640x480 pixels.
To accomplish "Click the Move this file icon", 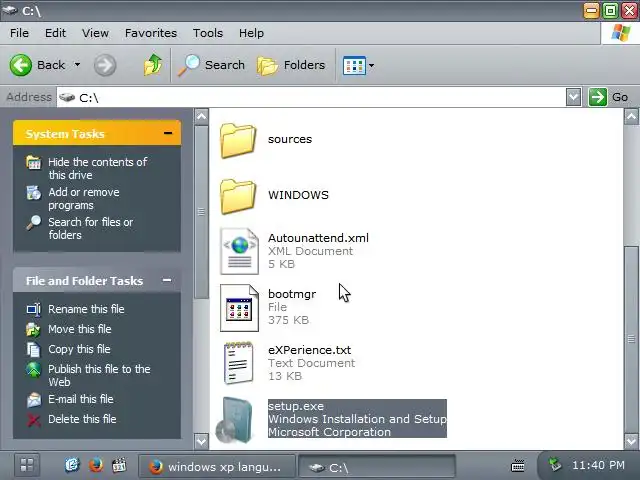I will [x=33, y=329].
